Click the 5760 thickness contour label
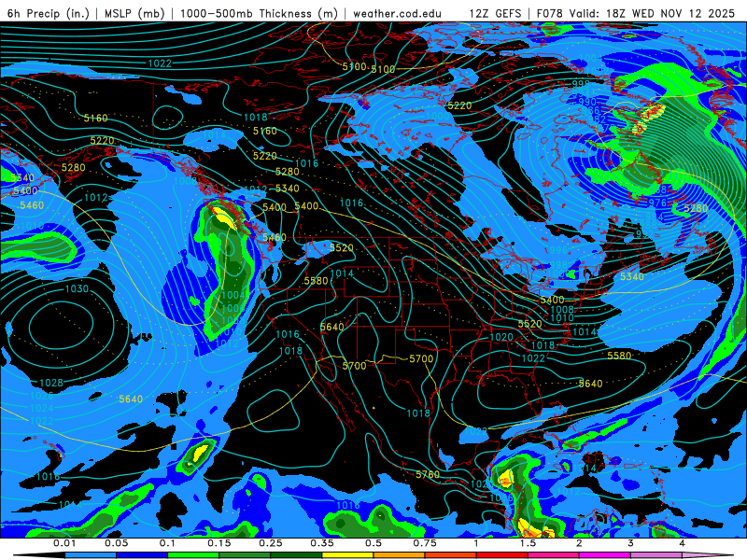The image size is (747, 560). pos(428,474)
